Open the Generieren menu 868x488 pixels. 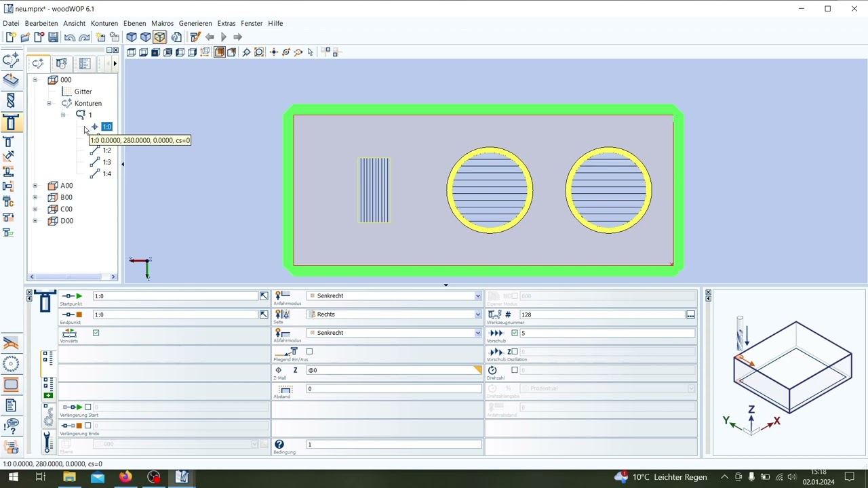click(195, 23)
